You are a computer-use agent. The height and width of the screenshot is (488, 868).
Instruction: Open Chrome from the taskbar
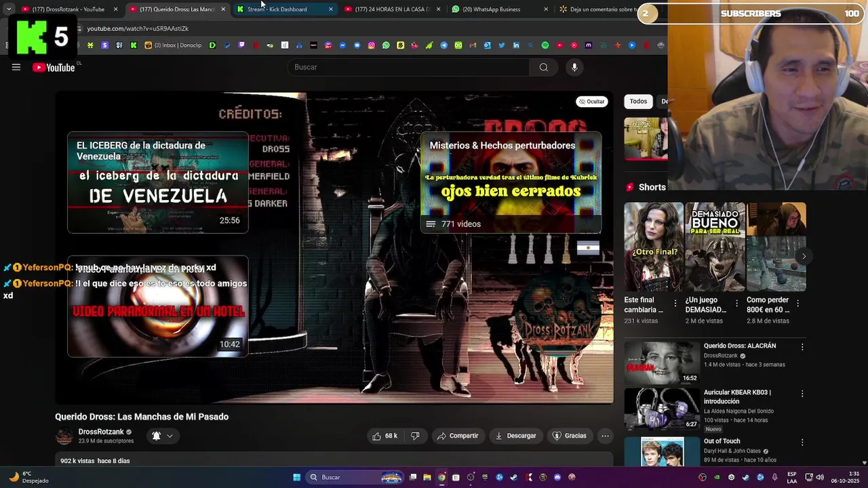[441, 477]
